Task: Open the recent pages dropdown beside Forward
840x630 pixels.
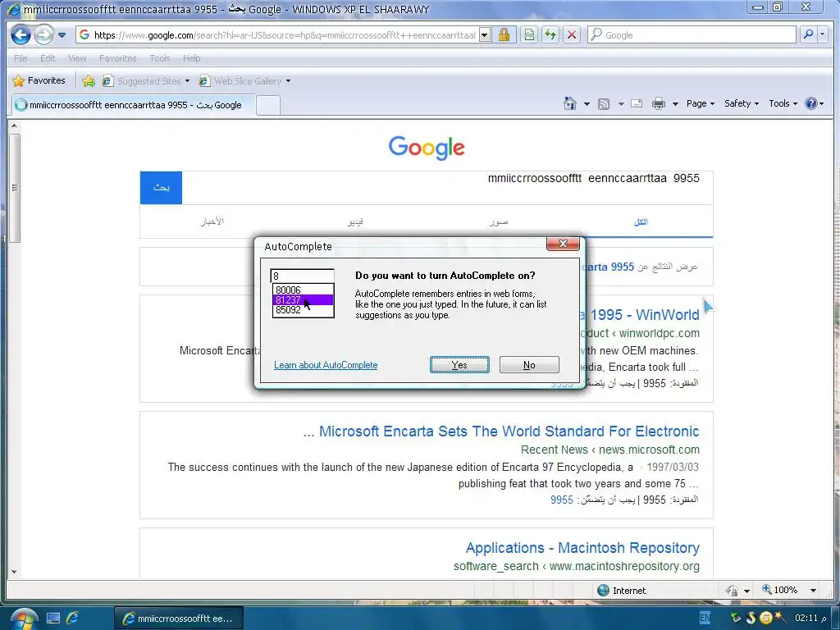Action: pyautogui.click(x=62, y=35)
